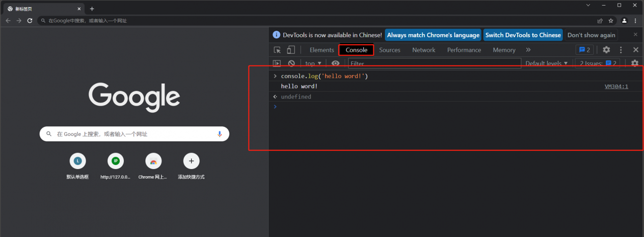Open the Performance tab
This screenshot has width=644, height=237.
(x=464, y=50)
